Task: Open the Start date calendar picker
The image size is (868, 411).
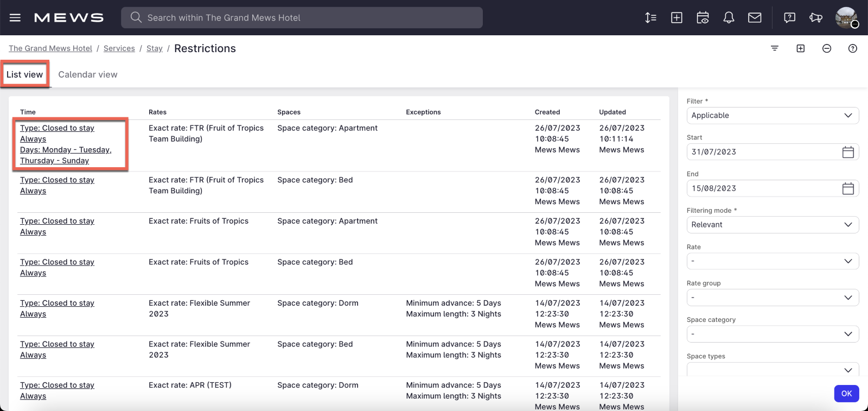Action: point(848,152)
